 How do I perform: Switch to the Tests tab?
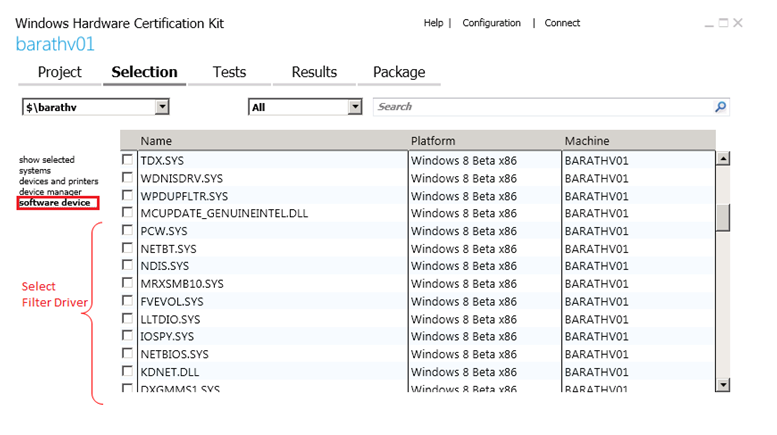[229, 72]
